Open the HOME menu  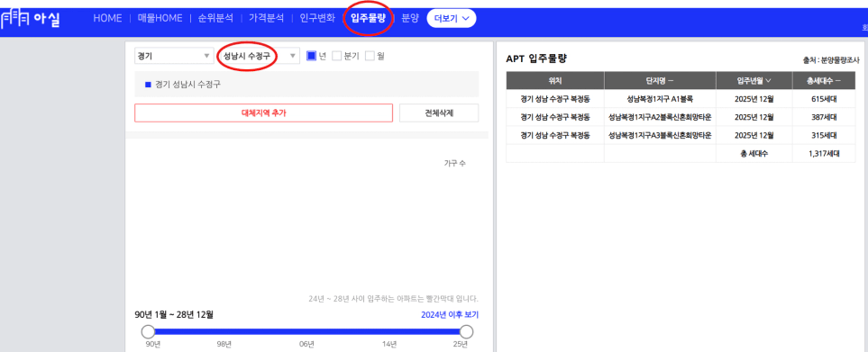[x=107, y=18]
